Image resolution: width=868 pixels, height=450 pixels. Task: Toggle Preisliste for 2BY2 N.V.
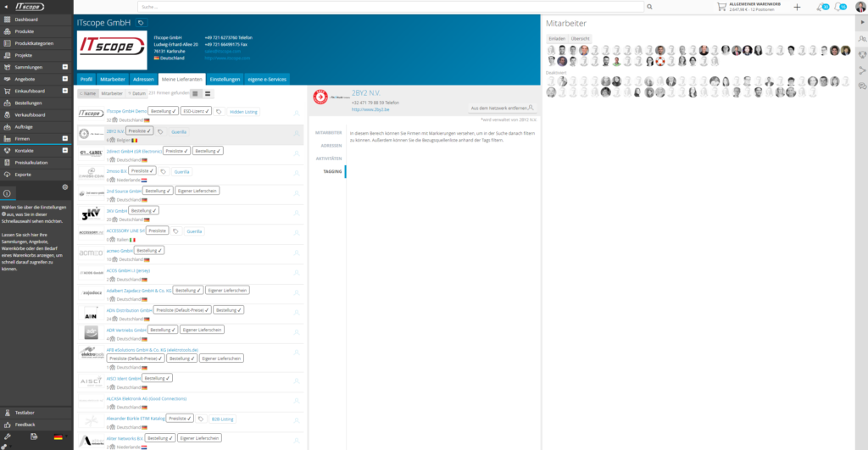point(140,131)
